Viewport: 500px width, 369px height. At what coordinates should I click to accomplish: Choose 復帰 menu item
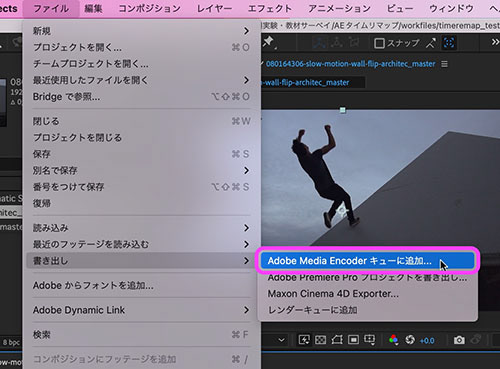tap(142, 203)
